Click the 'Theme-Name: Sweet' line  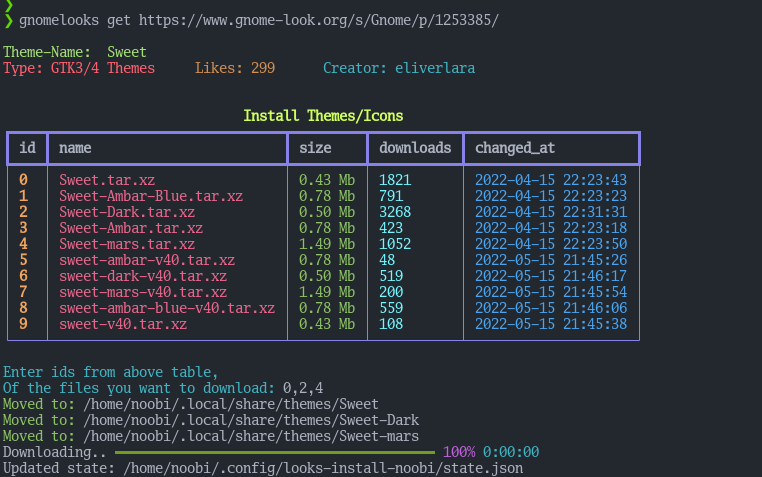pos(75,52)
